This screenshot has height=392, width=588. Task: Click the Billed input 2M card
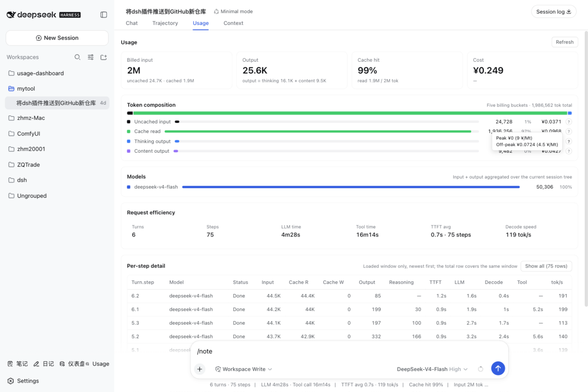[177, 70]
